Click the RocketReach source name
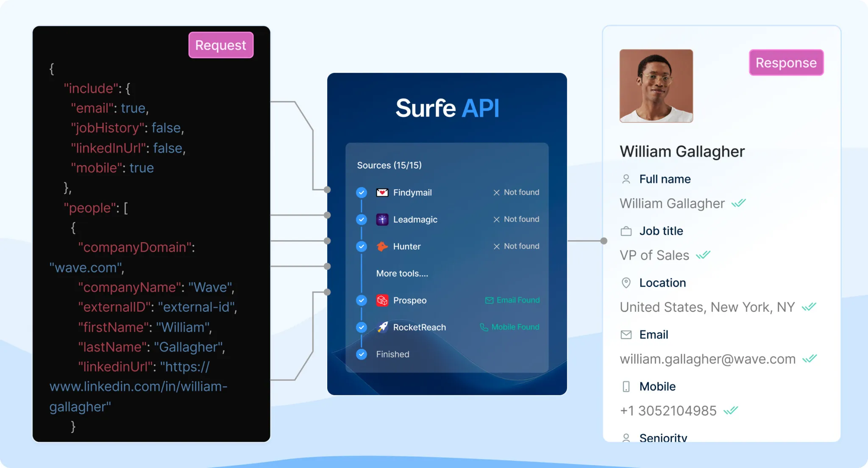Image resolution: width=868 pixels, height=468 pixels. [x=420, y=327]
